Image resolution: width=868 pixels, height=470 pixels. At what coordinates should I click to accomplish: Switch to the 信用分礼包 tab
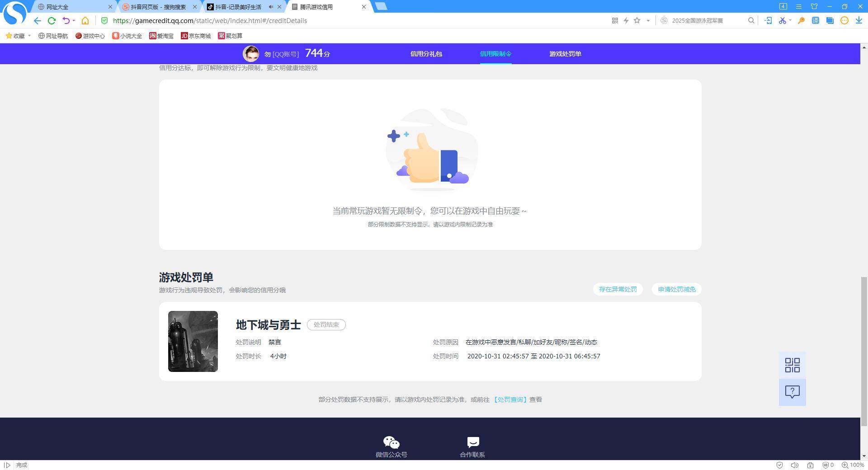click(426, 54)
